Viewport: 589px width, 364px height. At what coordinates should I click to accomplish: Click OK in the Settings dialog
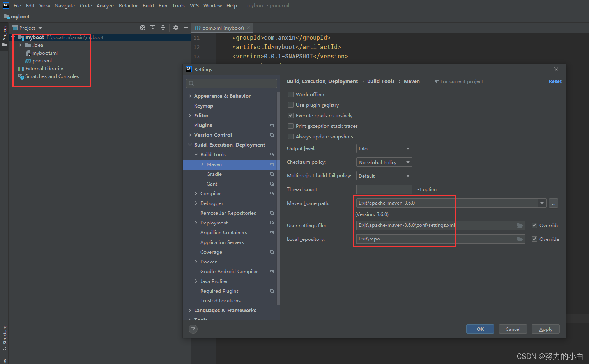[480, 329]
